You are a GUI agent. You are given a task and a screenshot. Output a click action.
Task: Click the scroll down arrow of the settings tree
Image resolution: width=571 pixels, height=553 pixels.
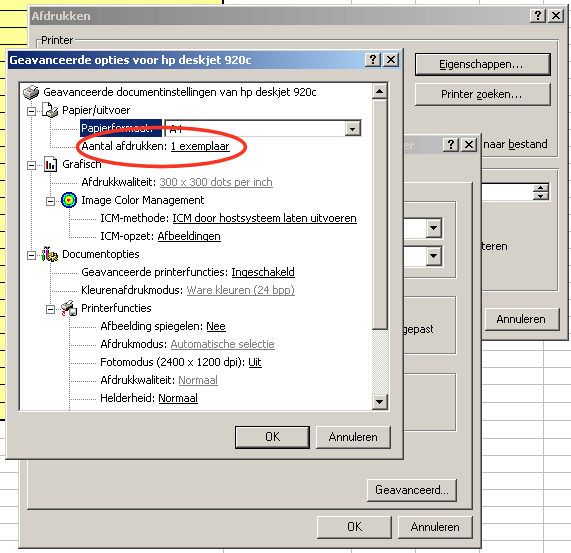[379, 402]
